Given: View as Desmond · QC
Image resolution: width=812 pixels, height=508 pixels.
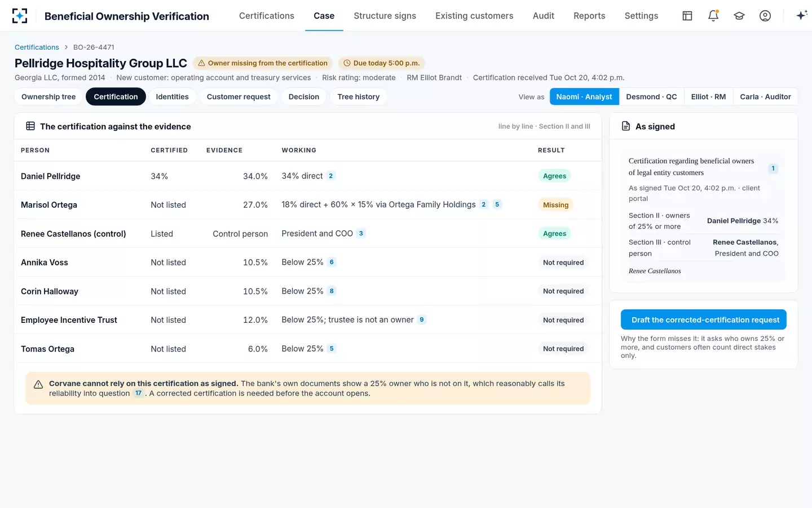Looking at the screenshot, I should click(651, 97).
